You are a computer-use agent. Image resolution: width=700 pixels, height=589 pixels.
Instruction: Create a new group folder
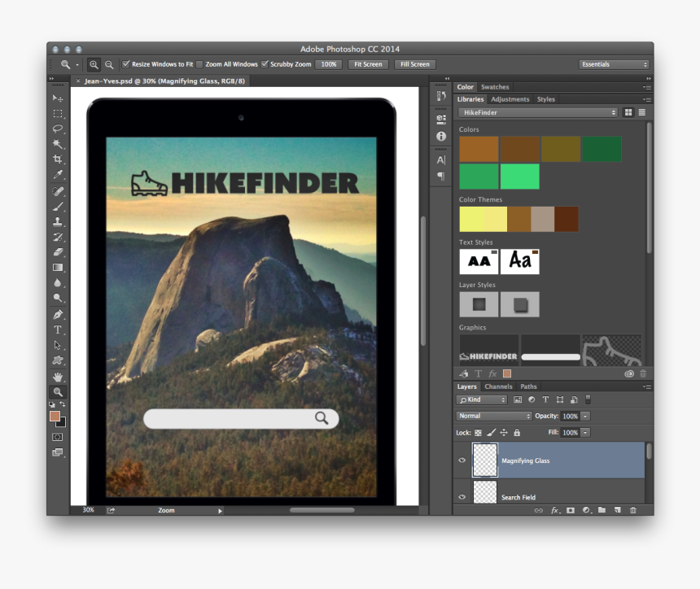click(x=602, y=509)
